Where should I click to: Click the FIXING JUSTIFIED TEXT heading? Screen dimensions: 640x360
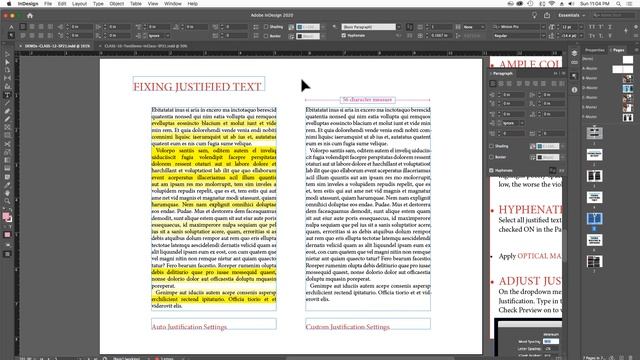pyautogui.click(x=197, y=87)
